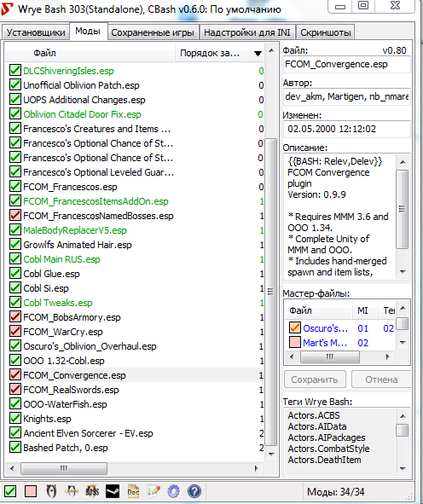Uncheck Unofficial Oblivion Patch.esp
The image size is (423, 504).
click(15, 85)
